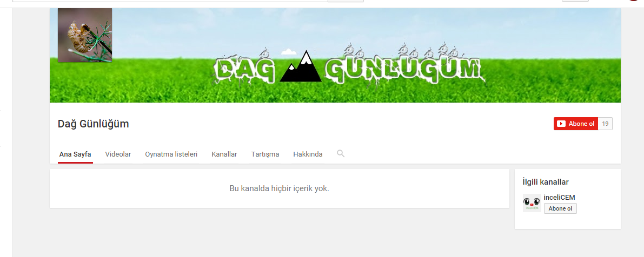Subscribe with the red Abone ol button
This screenshot has height=257, width=644.
point(575,124)
